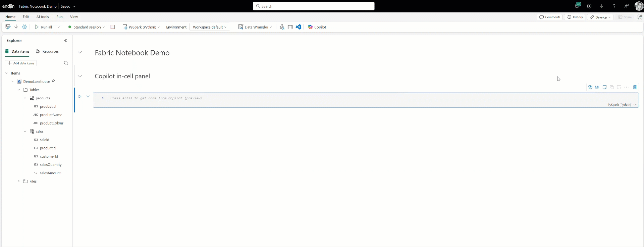Collapse the Explorer panel double chevron
The height and width of the screenshot is (247, 644).
point(66,40)
